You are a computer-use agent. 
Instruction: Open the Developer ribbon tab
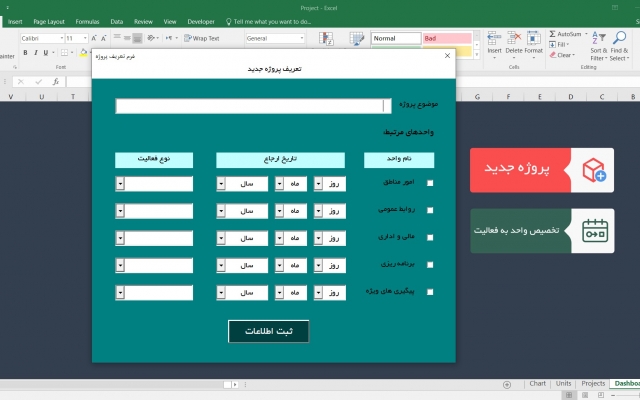[201, 22]
